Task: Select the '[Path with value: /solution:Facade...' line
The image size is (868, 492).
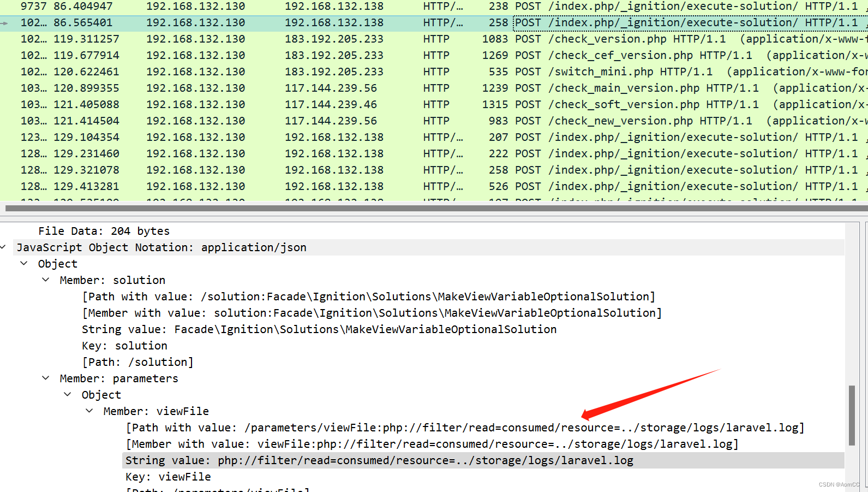Action: [x=368, y=297]
